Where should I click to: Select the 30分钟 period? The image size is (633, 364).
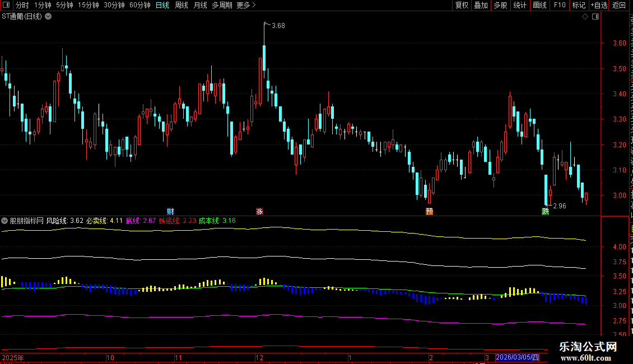[x=114, y=5]
